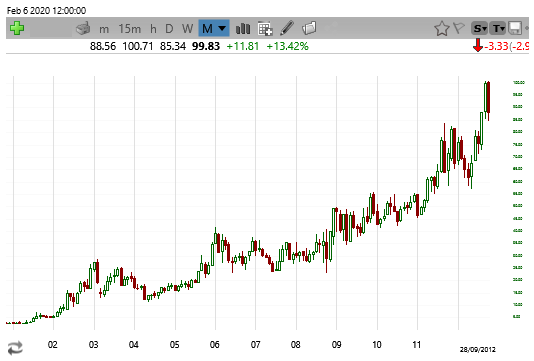
Task: Switch to the D daily timeframe
Action: tap(169, 29)
